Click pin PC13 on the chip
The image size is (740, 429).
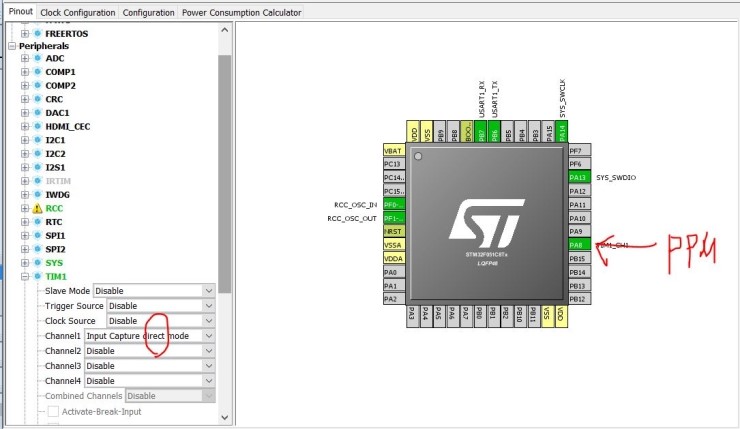pos(395,164)
